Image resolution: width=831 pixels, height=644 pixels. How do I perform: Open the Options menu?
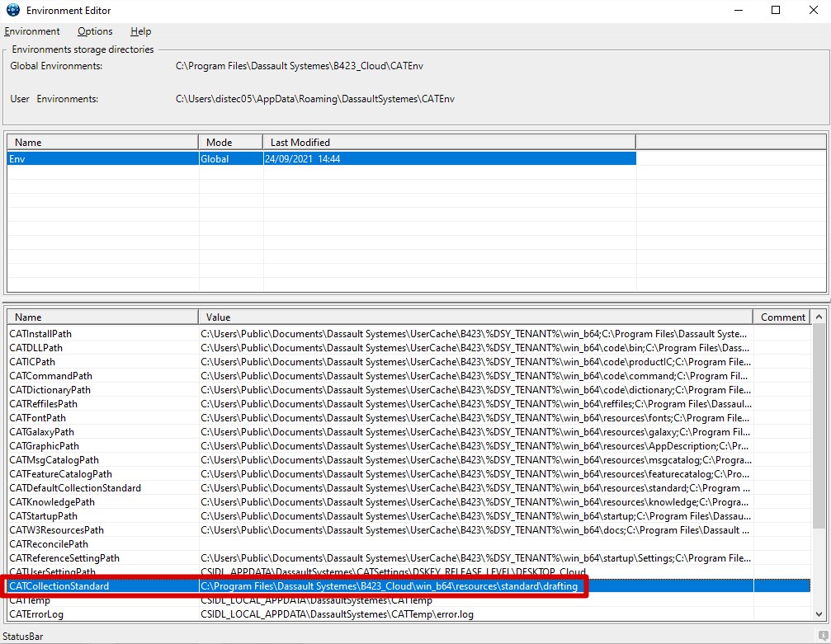(x=95, y=31)
